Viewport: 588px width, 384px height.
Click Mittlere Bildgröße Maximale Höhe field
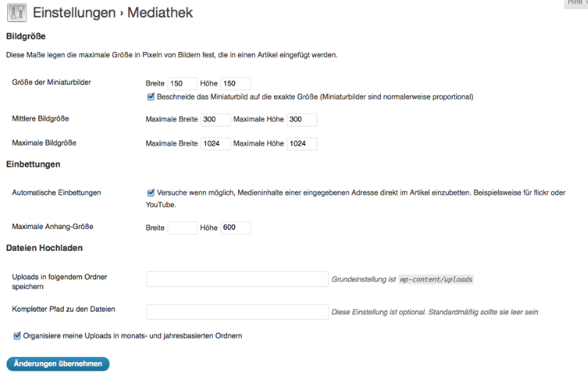pos(302,119)
